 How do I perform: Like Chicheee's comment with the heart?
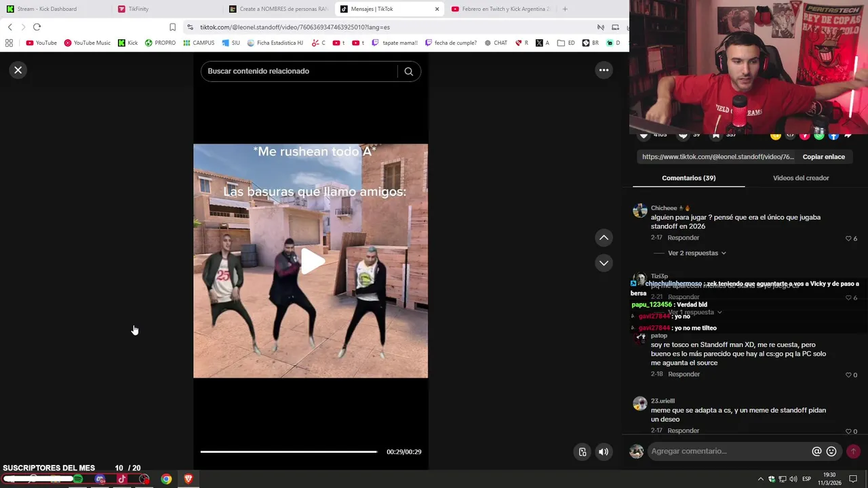[x=848, y=239]
